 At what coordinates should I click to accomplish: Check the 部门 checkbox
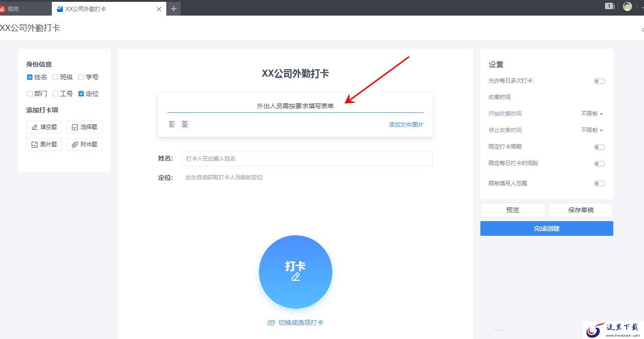[x=30, y=94]
